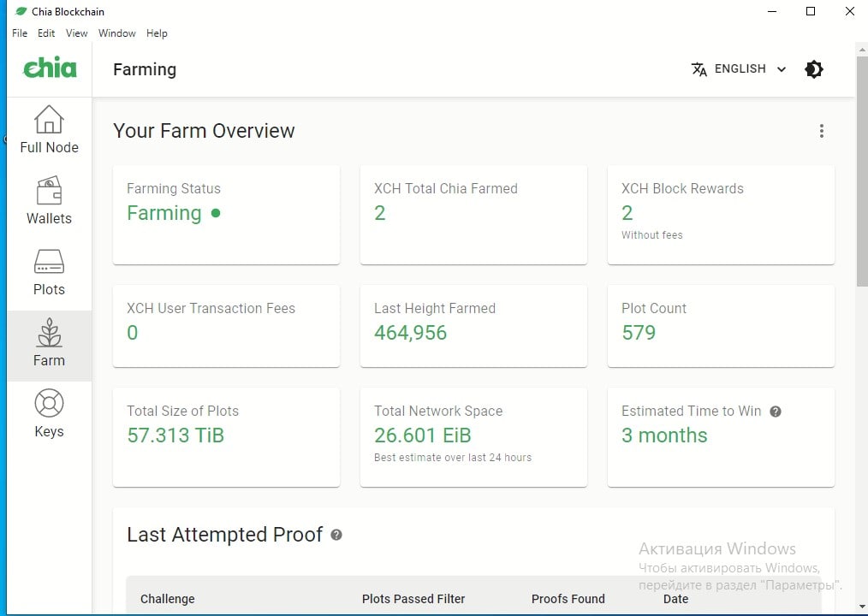Click the scrollbar up arrow
This screenshot has width=868, height=616.
(862, 50)
